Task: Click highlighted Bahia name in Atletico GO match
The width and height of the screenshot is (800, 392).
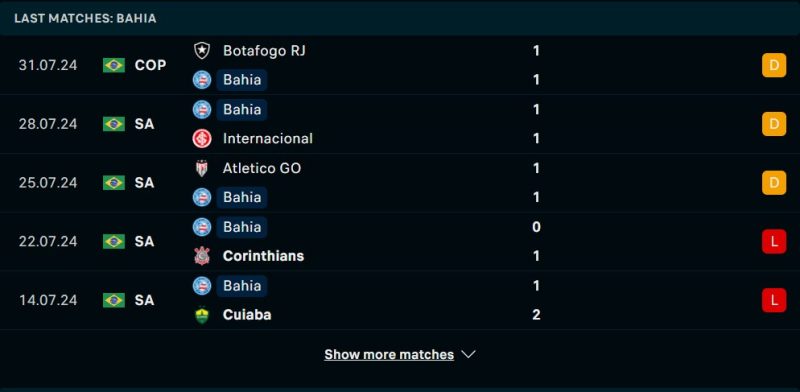Action: pos(242,198)
